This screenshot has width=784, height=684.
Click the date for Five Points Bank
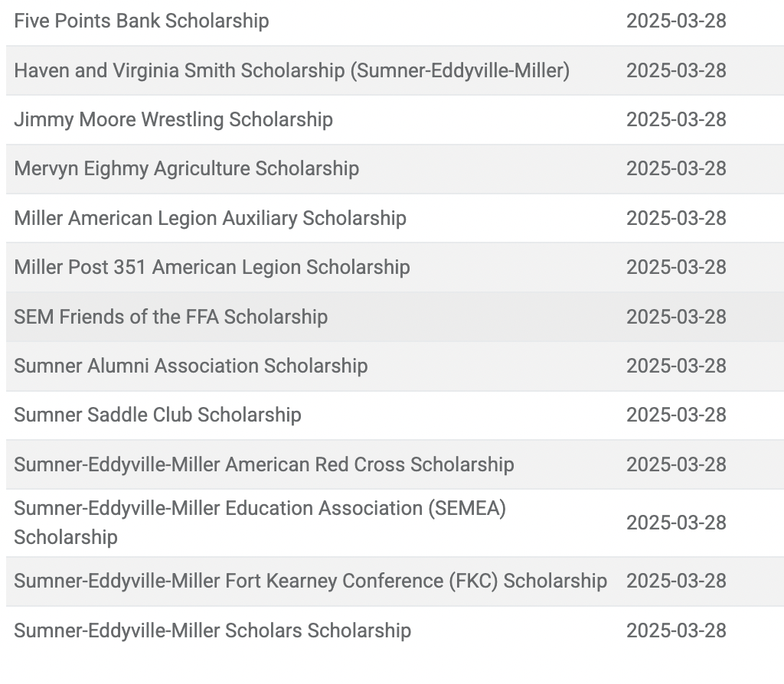(x=676, y=21)
